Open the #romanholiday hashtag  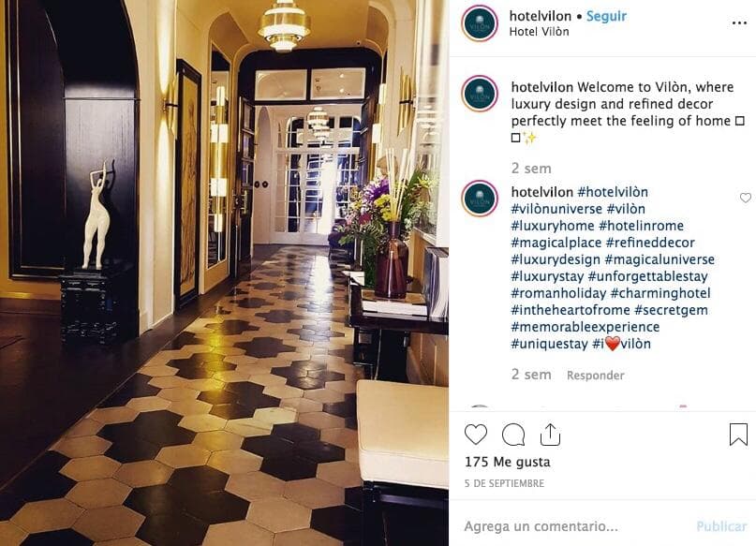click(558, 293)
